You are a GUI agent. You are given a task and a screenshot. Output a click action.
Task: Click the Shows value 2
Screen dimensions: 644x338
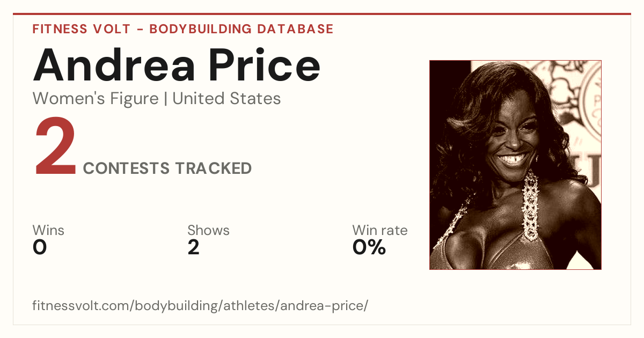tap(193, 247)
